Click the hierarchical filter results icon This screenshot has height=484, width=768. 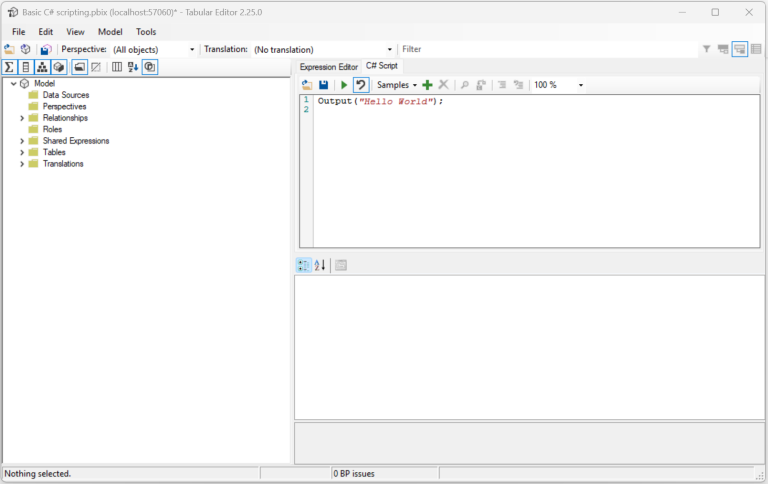point(723,49)
